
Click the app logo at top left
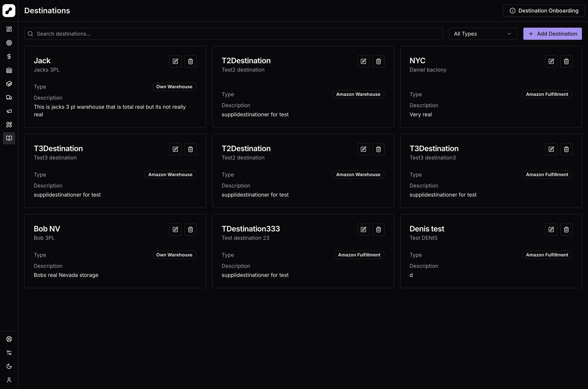click(x=9, y=11)
